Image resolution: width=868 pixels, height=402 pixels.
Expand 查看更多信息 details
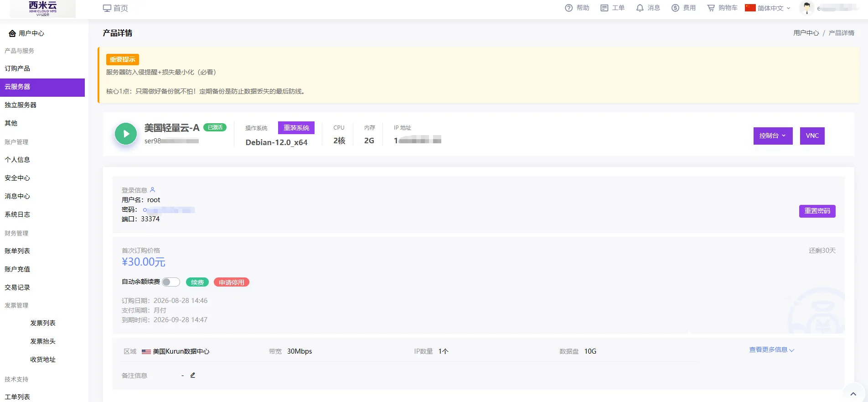point(771,350)
